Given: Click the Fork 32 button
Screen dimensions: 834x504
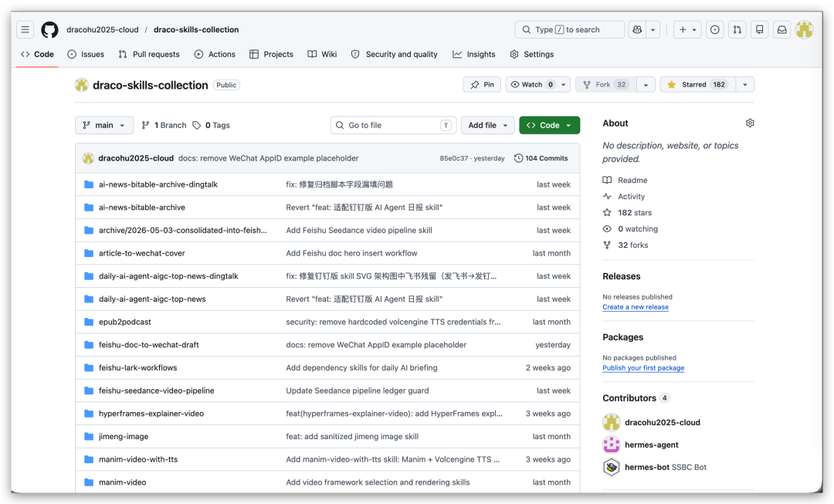Looking at the screenshot, I should [606, 85].
